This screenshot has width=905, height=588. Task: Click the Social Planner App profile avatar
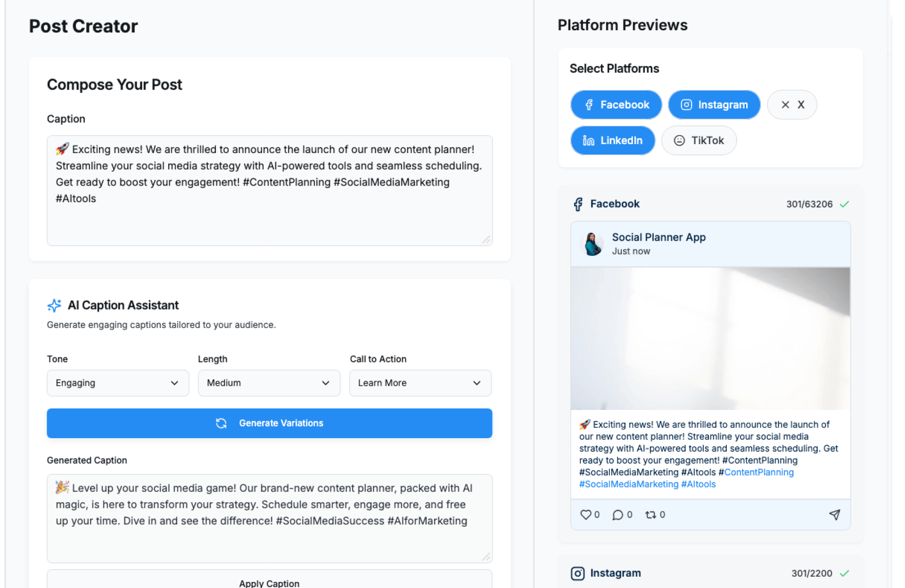[592, 244]
